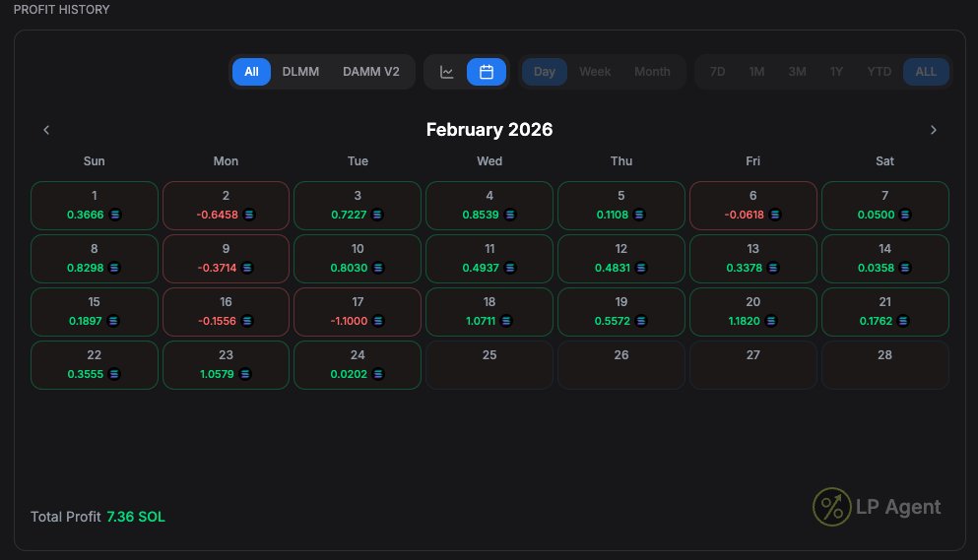Click SOL icon beside 0.4831 on day 12

(x=641, y=268)
